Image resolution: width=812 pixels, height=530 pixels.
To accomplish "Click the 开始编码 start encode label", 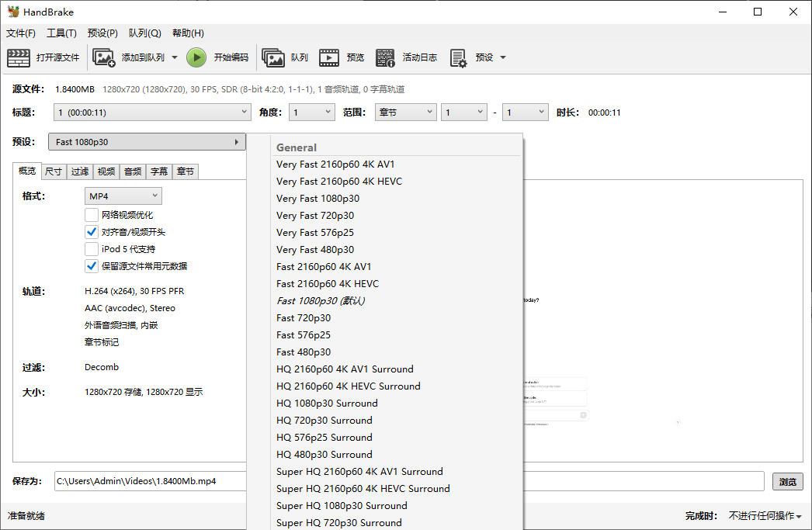I will pyautogui.click(x=231, y=57).
